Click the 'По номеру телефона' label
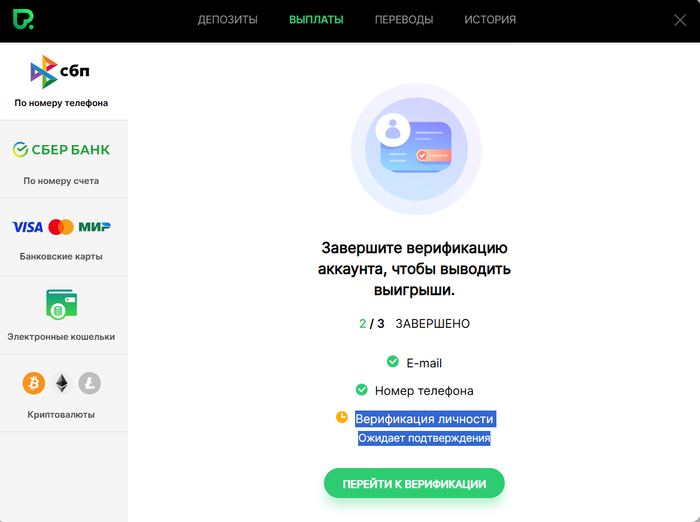The width and height of the screenshot is (700, 522). 61,103
